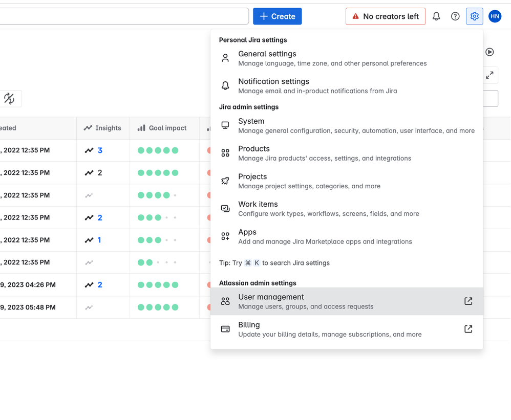Image resolution: width=511 pixels, height=420 pixels.
Task: Click the unlink sync icon button
Action: point(9,99)
